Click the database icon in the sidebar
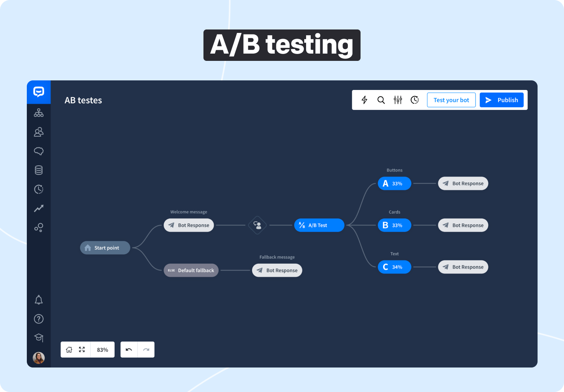 click(x=38, y=170)
